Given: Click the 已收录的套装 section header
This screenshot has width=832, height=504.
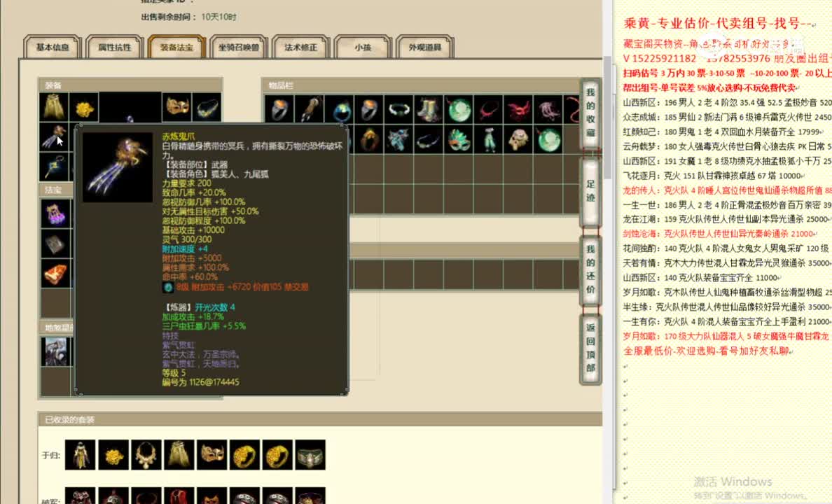Looking at the screenshot, I should [x=320, y=419].
